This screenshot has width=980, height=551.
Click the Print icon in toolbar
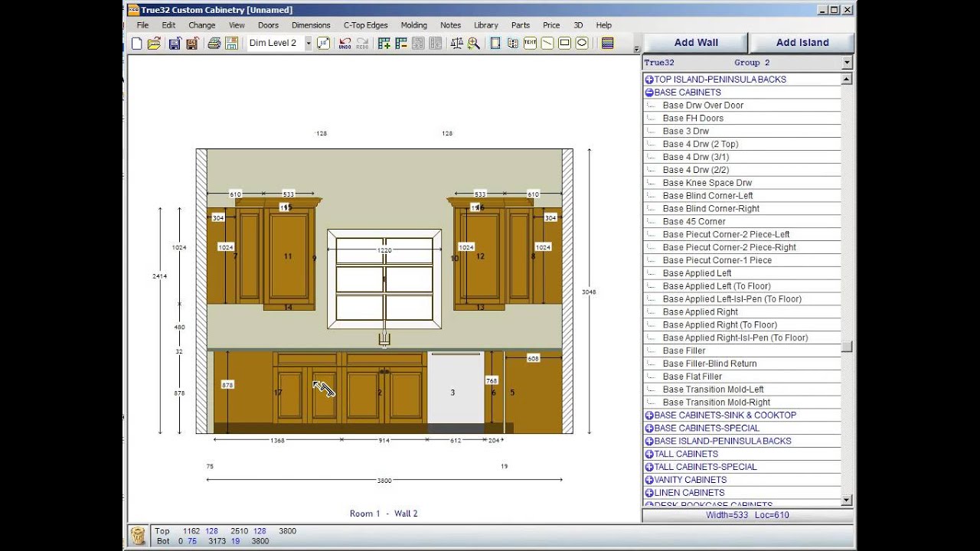tap(214, 44)
